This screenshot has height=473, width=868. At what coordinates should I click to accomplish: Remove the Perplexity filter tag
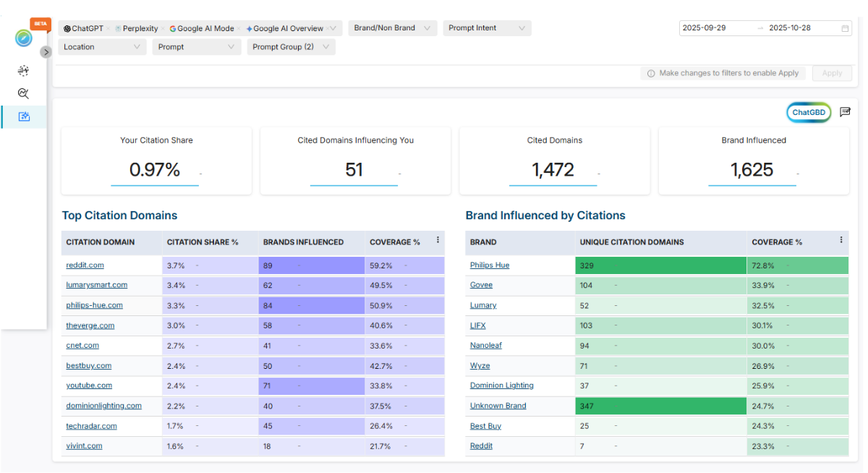point(163,29)
